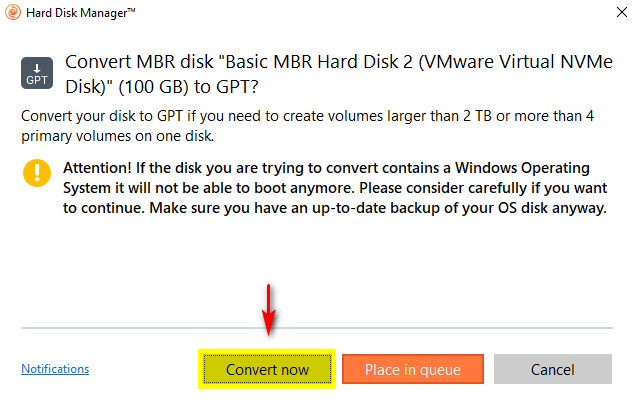Click the Hard Disk Manager logo icon
Viewport: 635px width, 404px height.
tap(14, 14)
